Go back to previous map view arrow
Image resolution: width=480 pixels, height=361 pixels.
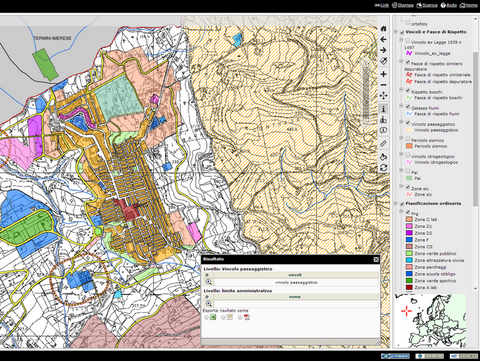383,39
